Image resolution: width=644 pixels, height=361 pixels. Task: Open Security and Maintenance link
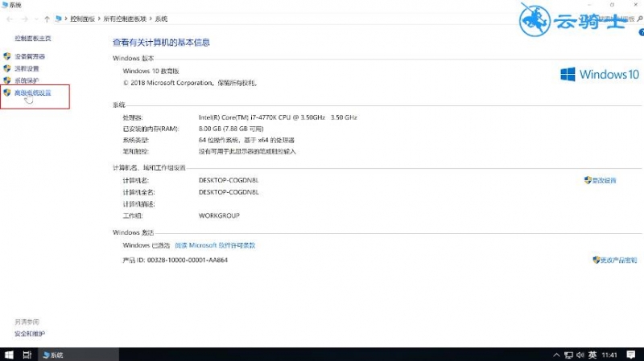pyautogui.click(x=30, y=334)
